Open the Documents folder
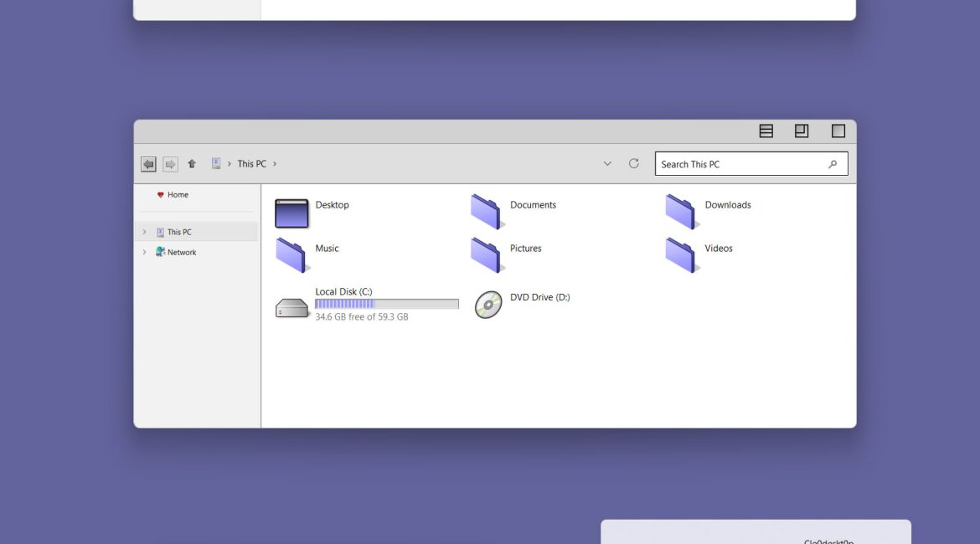Screen dimensions: 980x544 coord(486,212)
